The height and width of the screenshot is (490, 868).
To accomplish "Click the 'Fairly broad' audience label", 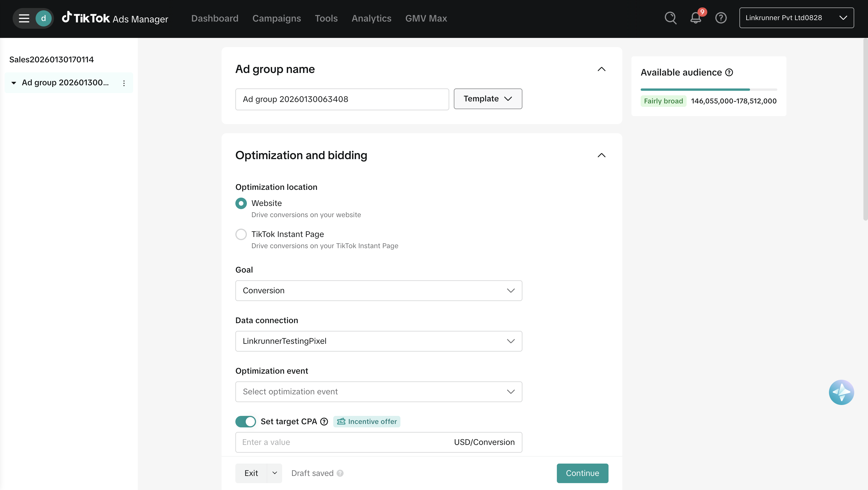I will click(x=663, y=101).
